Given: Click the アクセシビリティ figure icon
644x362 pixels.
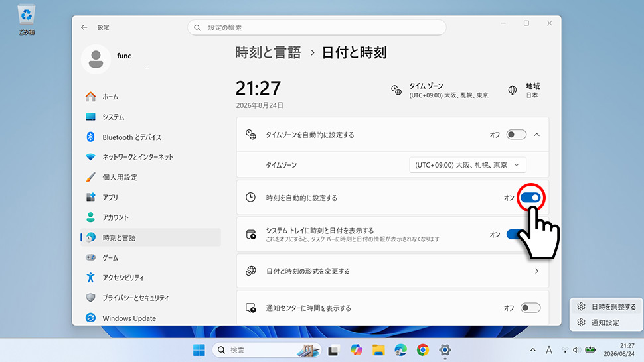Looking at the screenshot, I should (90, 278).
